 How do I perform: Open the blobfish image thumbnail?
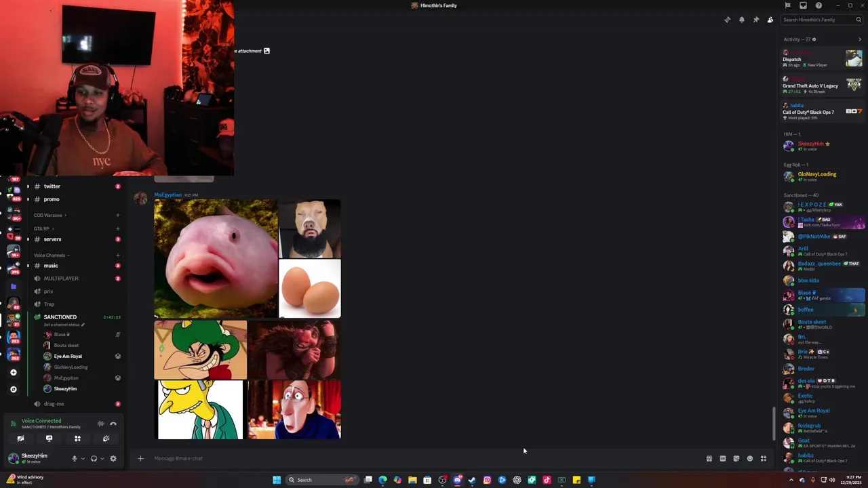tap(216, 258)
